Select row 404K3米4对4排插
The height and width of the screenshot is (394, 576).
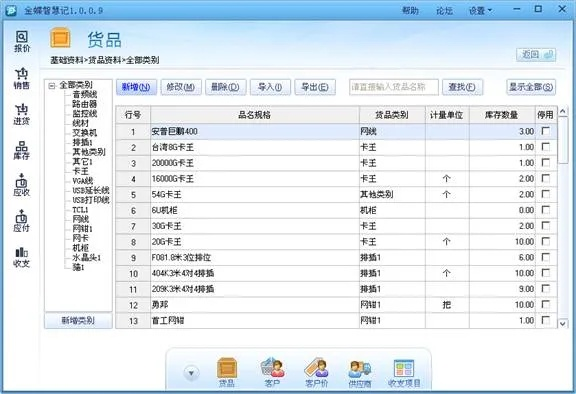(x=336, y=273)
